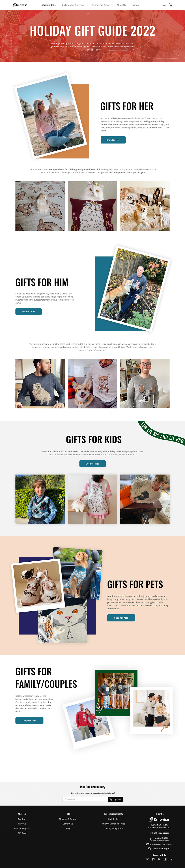Open the Custom Knits menu
This screenshot has width=185, height=868.
49,5
